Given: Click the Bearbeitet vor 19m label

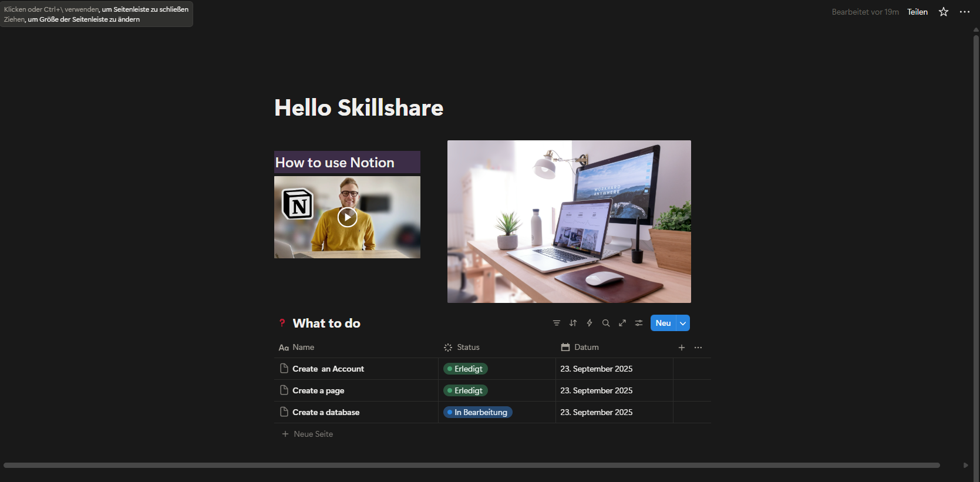Looking at the screenshot, I should pyautogui.click(x=865, y=12).
